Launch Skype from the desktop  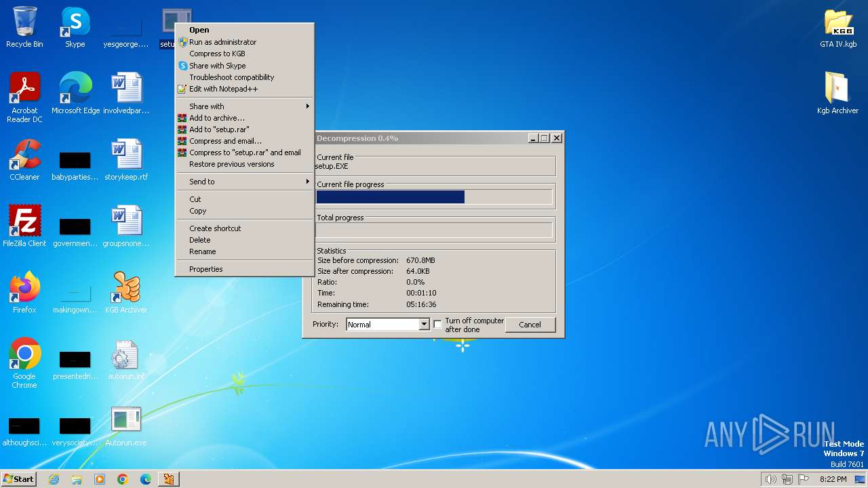tap(75, 27)
